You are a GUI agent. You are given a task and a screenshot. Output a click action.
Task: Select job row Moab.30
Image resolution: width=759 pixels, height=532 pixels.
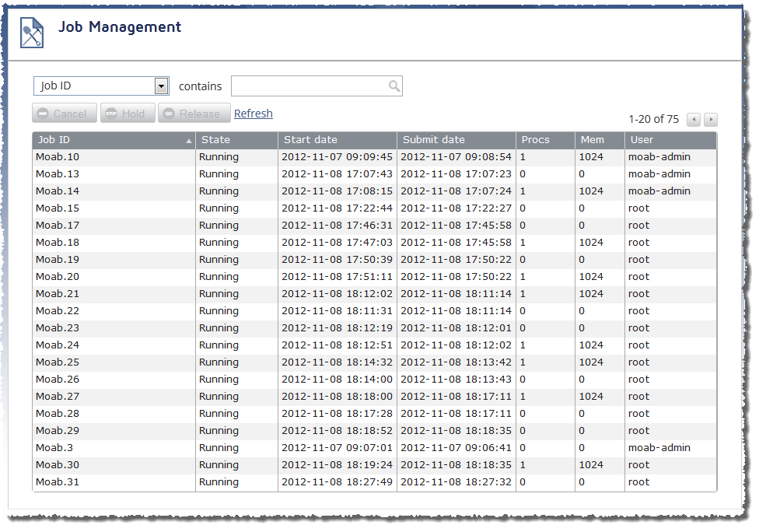tap(375, 464)
